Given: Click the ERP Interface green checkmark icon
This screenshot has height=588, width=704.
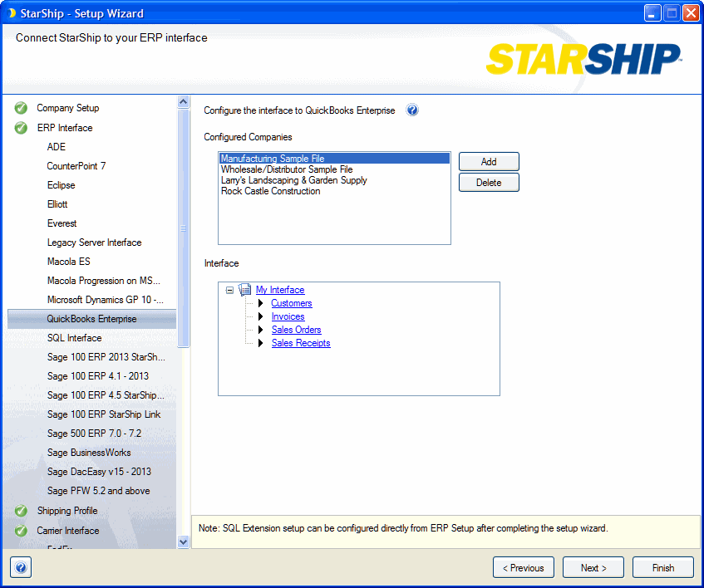Looking at the screenshot, I should 21,128.
